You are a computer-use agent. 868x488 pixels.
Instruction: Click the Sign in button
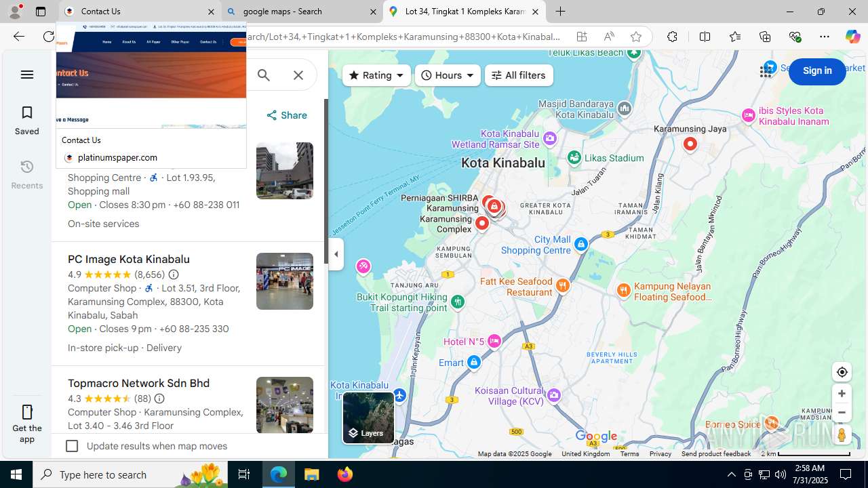click(x=817, y=71)
